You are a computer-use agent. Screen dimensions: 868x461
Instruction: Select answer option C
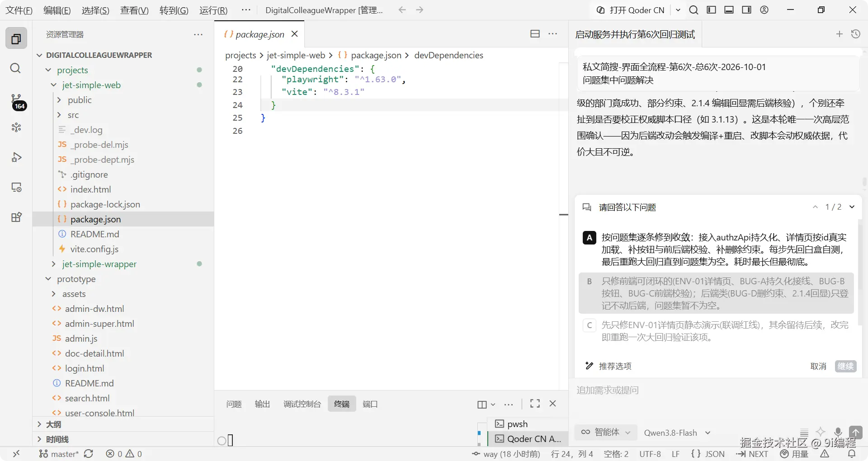coord(716,331)
